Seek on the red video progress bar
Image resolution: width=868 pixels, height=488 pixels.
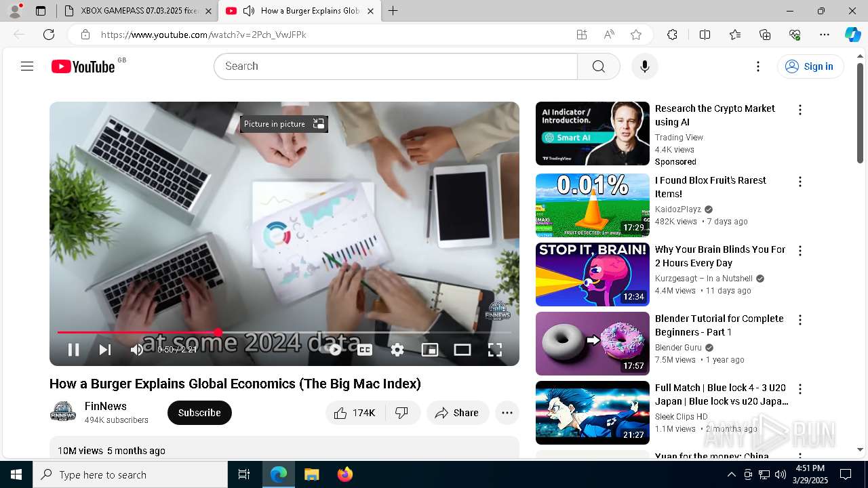[x=284, y=332]
